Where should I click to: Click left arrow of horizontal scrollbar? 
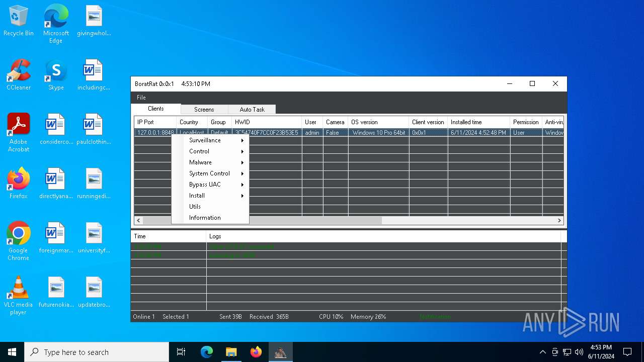[139, 220]
